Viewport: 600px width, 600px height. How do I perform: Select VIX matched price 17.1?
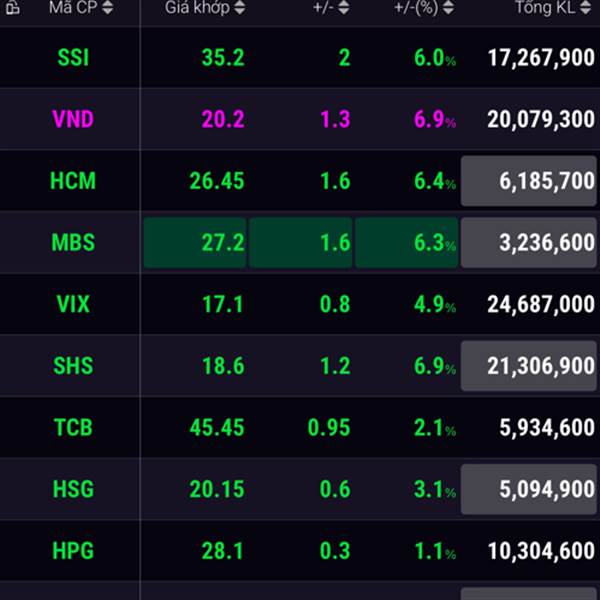click(223, 304)
